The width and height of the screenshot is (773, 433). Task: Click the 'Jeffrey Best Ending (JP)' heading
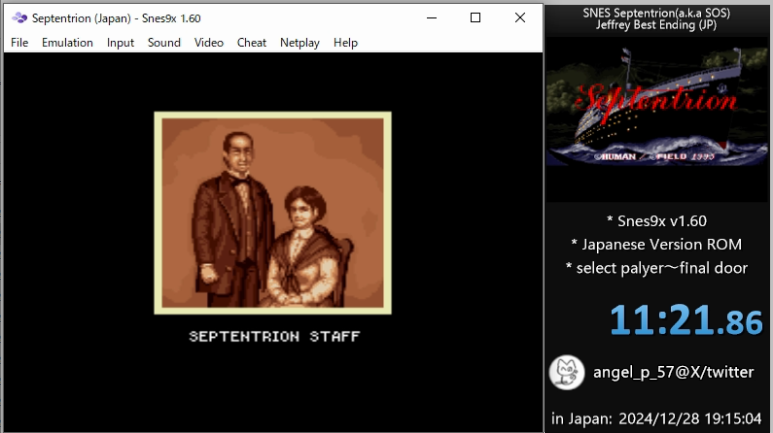[656, 25]
